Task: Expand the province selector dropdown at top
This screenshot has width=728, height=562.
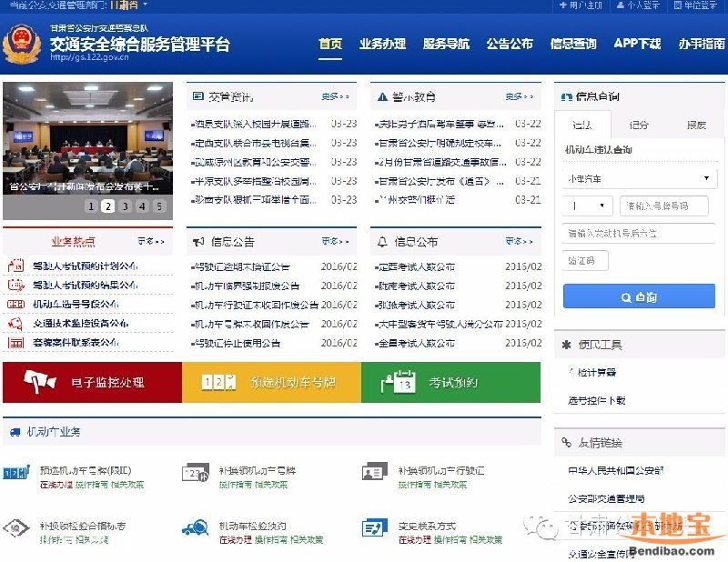Action: 129,5
